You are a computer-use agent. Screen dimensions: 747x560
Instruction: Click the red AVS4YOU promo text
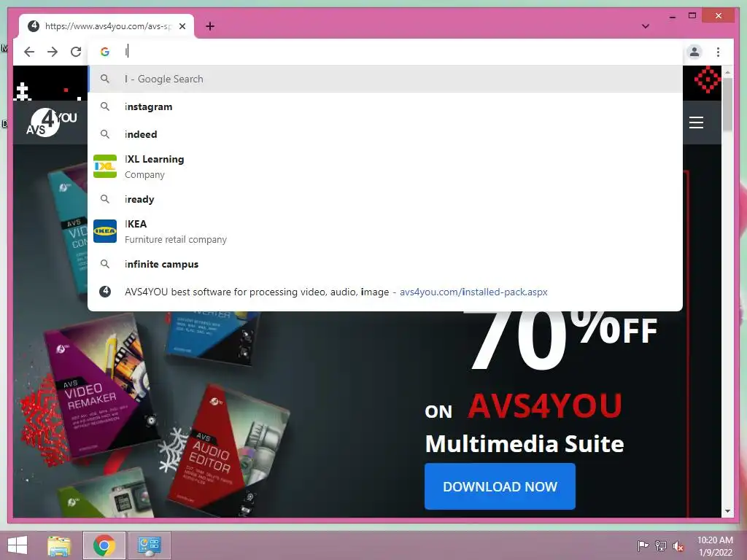tap(544, 405)
